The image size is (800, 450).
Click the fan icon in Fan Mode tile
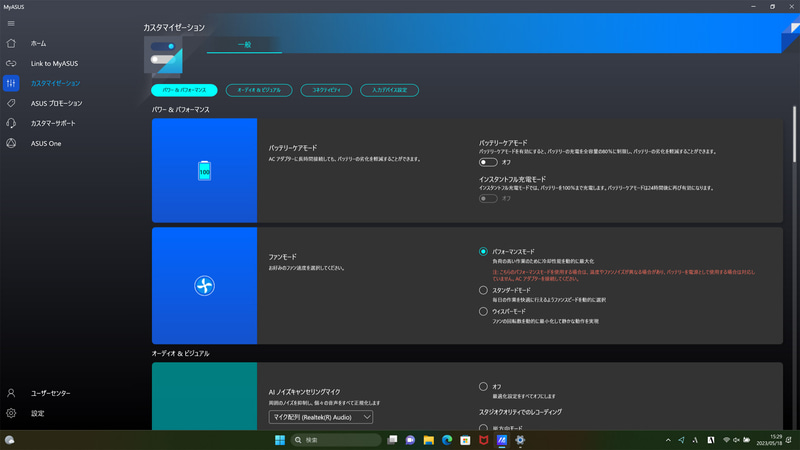(x=204, y=286)
